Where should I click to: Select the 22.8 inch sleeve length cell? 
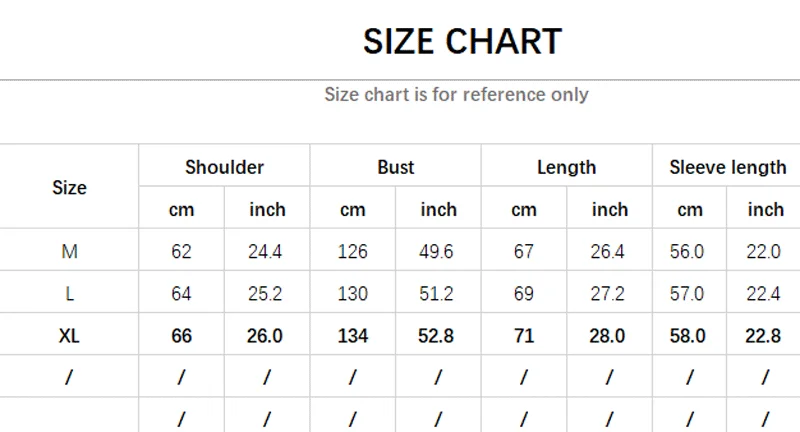[764, 336]
